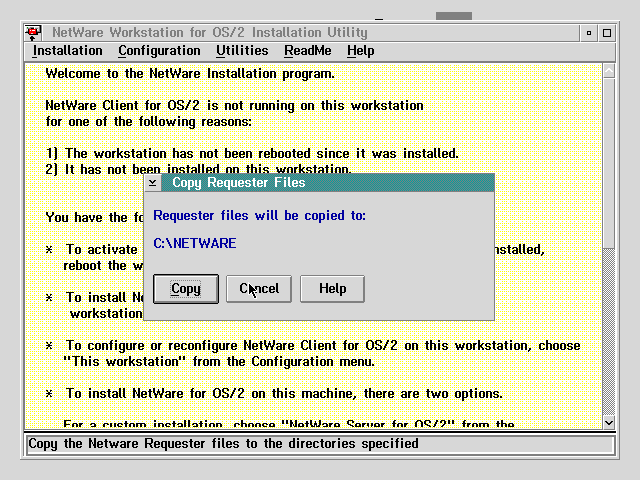Open the Installation menu
Viewport: 640px width, 480px height.
pos(67,51)
